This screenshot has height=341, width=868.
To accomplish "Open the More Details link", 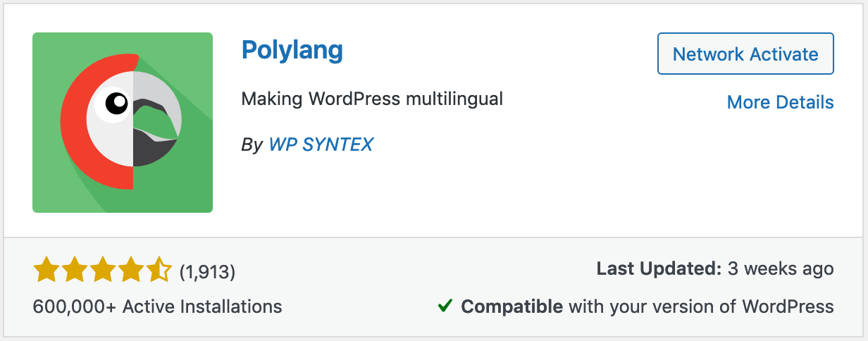I will point(780,102).
